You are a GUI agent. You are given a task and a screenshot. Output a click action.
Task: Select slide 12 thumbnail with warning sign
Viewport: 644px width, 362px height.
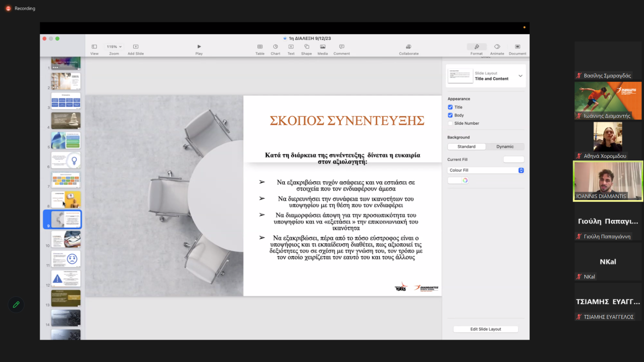(x=66, y=279)
